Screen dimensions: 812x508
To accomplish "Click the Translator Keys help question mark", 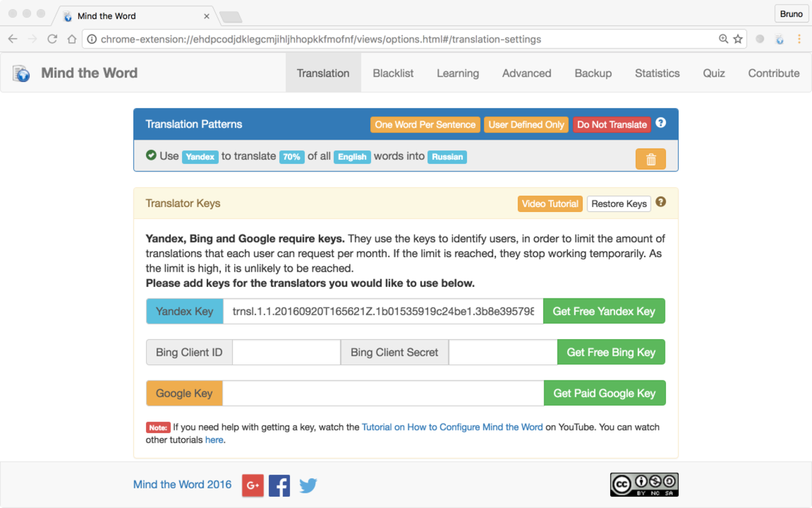I will click(x=660, y=202).
